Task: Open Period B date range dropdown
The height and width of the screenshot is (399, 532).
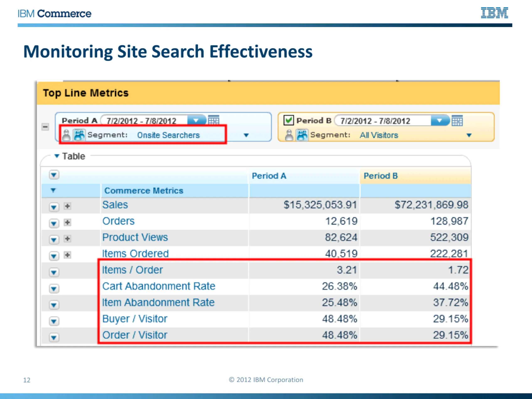Action: [x=440, y=121]
